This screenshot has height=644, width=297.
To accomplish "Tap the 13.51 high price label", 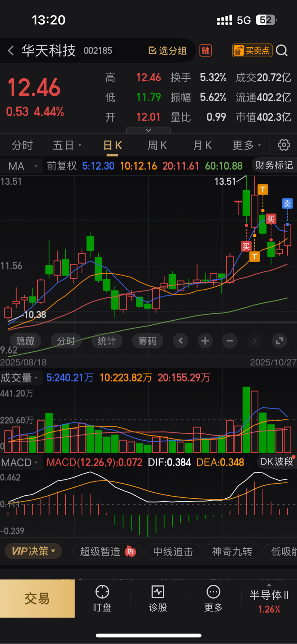I will 225,182.
